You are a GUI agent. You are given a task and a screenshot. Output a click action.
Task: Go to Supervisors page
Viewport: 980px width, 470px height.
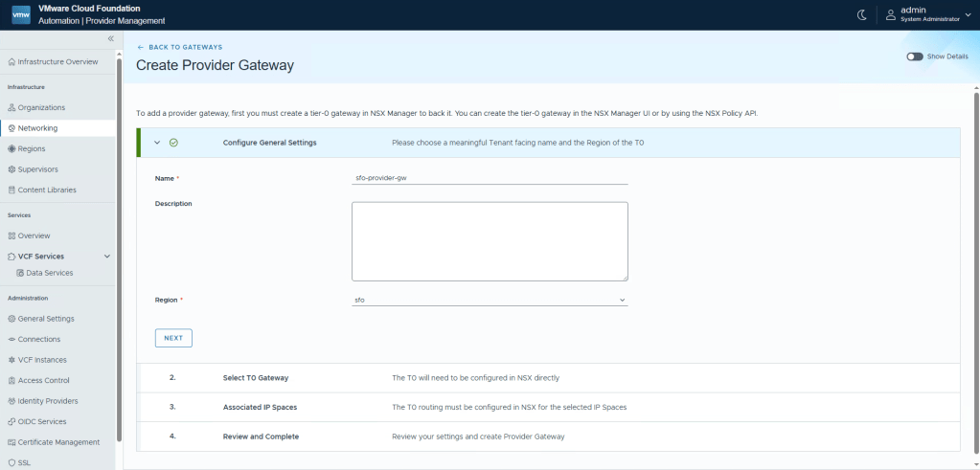click(37, 169)
